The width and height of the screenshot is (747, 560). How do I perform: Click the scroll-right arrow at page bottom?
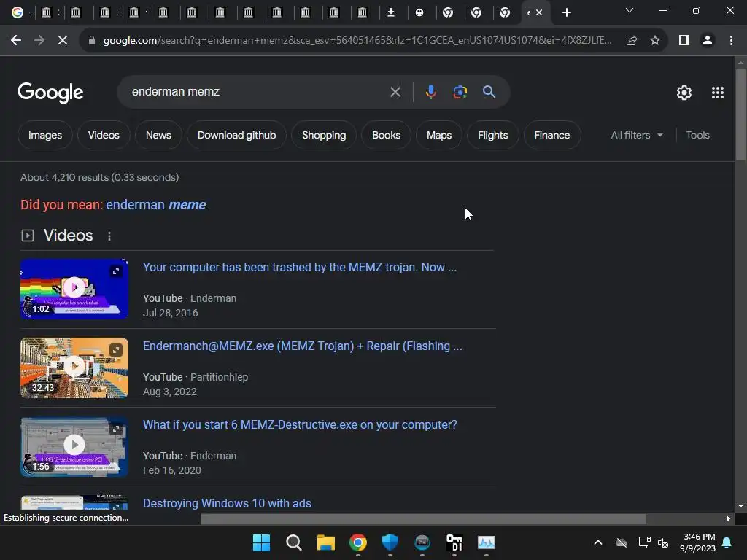click(729, 518)
